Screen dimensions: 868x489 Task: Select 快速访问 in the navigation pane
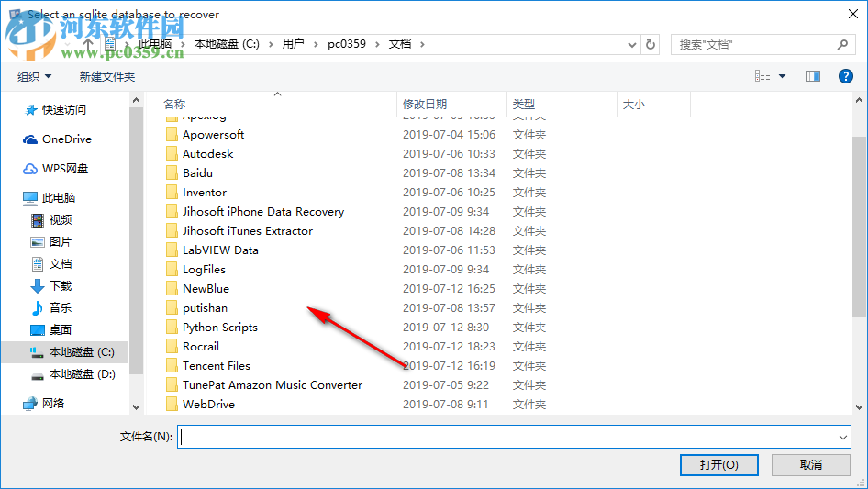(x=63, y=110)
